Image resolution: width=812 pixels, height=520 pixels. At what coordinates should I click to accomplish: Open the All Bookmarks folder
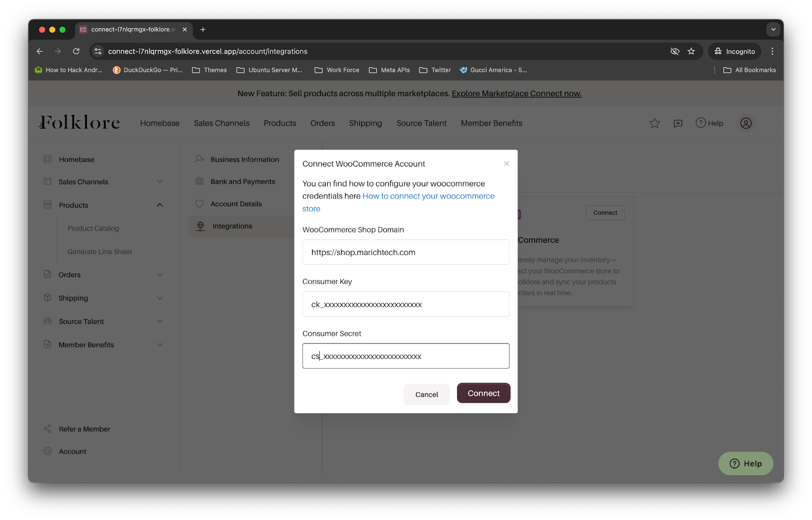coord(750,70)
